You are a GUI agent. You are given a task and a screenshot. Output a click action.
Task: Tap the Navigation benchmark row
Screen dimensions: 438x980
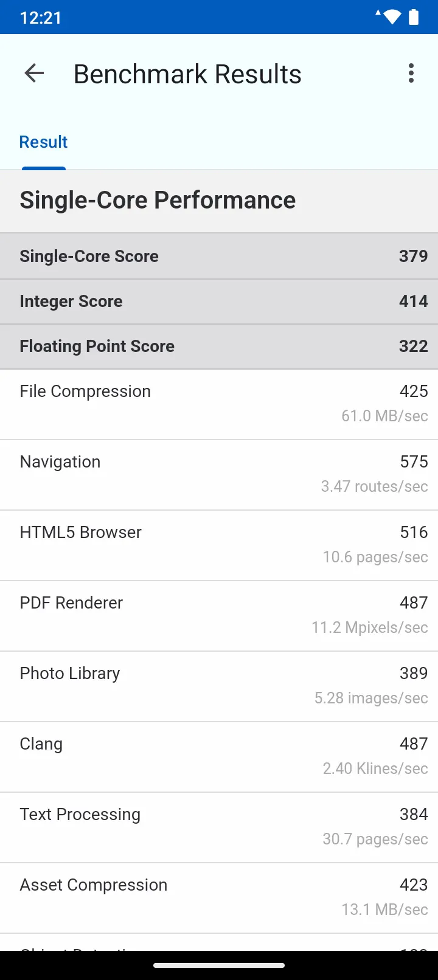(x=219, y=475)
